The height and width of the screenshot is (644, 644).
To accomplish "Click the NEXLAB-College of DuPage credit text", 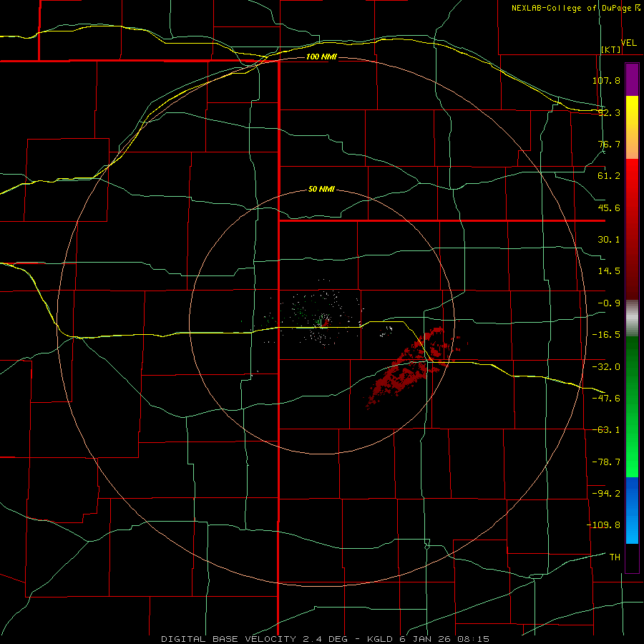I will (x=572, y=8).
